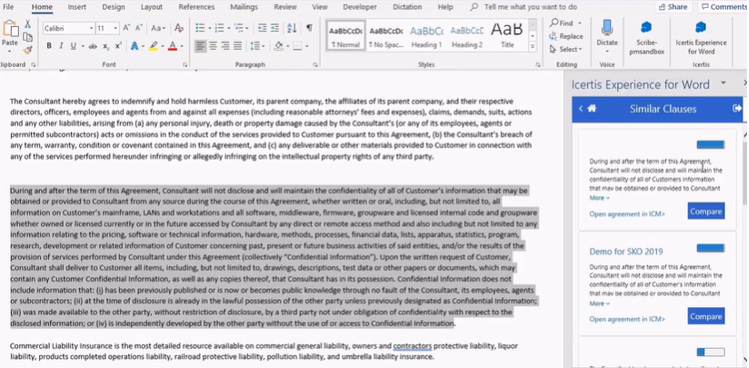Toggle align left paragraph button
This screenshot has width=749, height=368.
pos(201,46)
